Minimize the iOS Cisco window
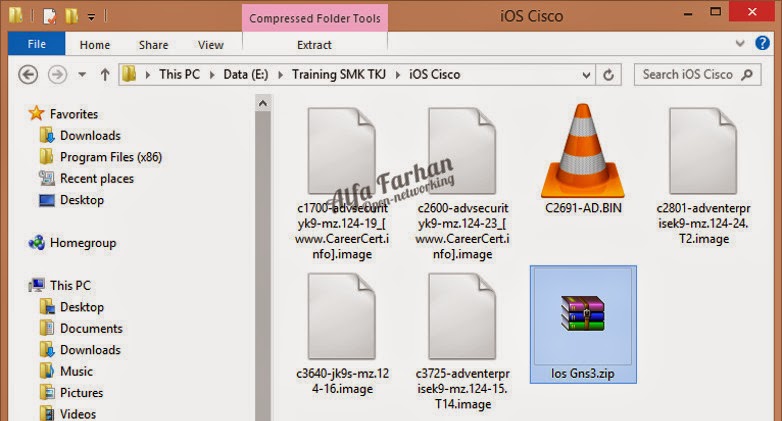782x421 pixels. 688,12
